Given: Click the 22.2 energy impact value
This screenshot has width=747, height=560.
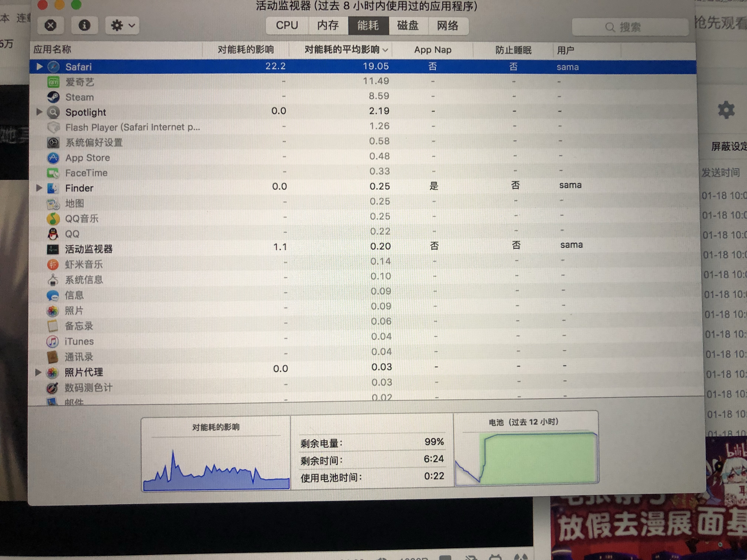Looking at the screenshot, I should point(275,66).
